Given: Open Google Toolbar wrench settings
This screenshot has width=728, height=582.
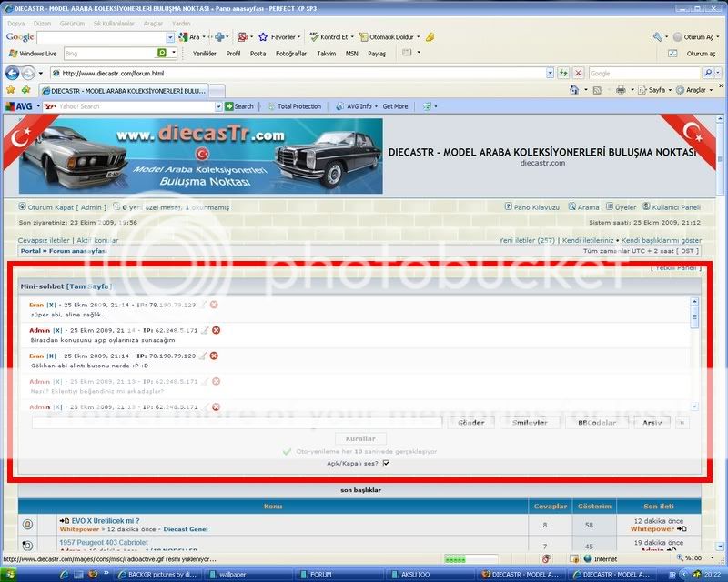Looking at the screenshot, I should click(x=657, y=37).
